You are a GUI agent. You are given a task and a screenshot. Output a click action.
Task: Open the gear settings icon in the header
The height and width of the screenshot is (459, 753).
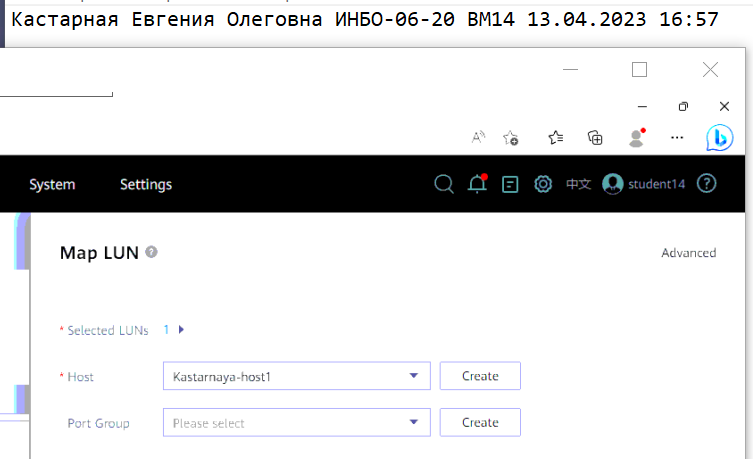point(543,184)
